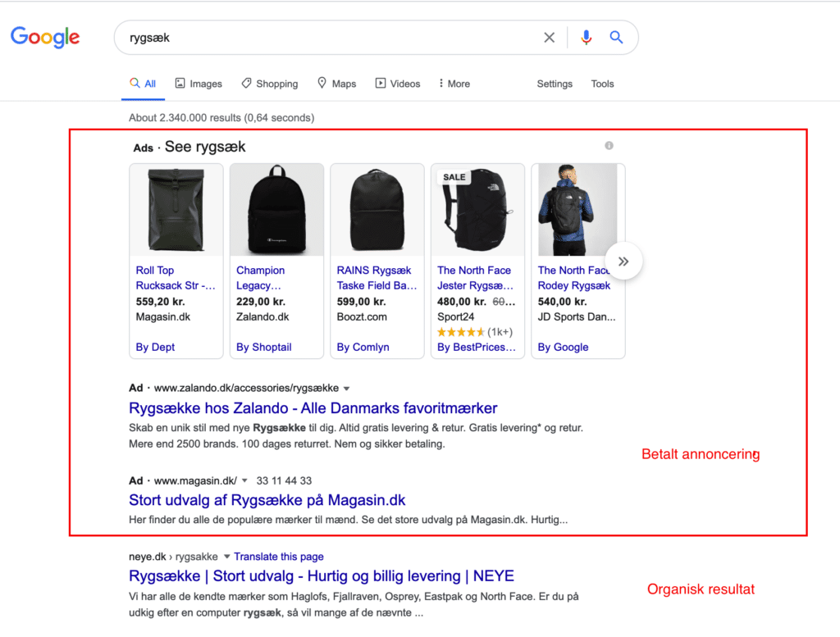Click the Boozt.com seller name

click(x=362, y=317)
